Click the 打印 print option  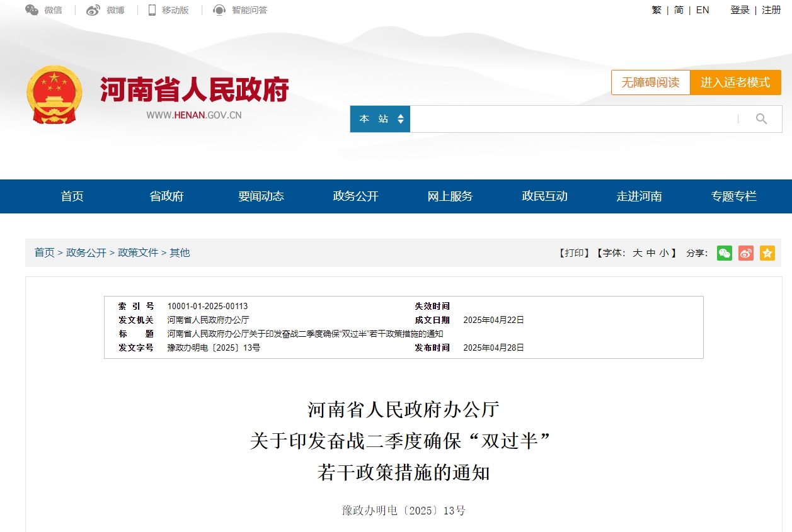tap(574, 253)
